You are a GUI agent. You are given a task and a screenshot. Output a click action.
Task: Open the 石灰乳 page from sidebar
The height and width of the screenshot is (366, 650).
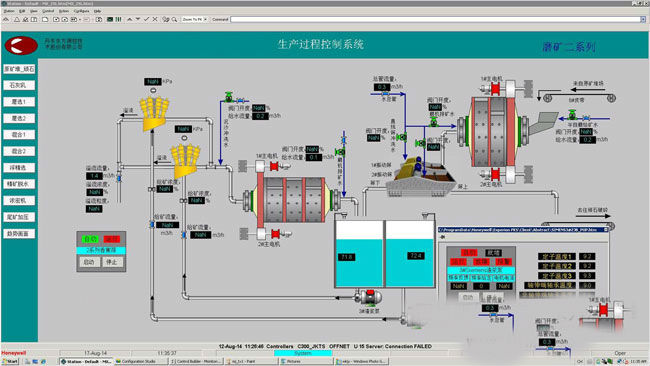pos(19,85)
